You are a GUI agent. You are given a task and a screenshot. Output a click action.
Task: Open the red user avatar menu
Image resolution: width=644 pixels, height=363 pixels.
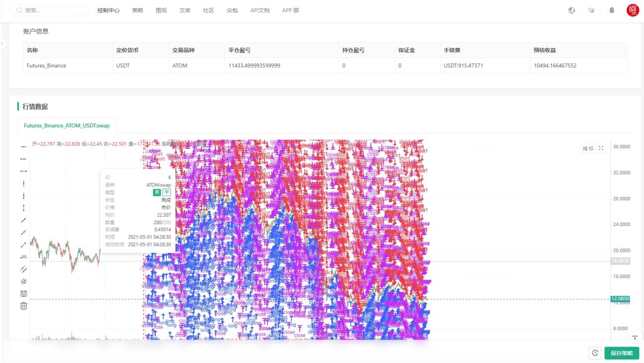633,10
